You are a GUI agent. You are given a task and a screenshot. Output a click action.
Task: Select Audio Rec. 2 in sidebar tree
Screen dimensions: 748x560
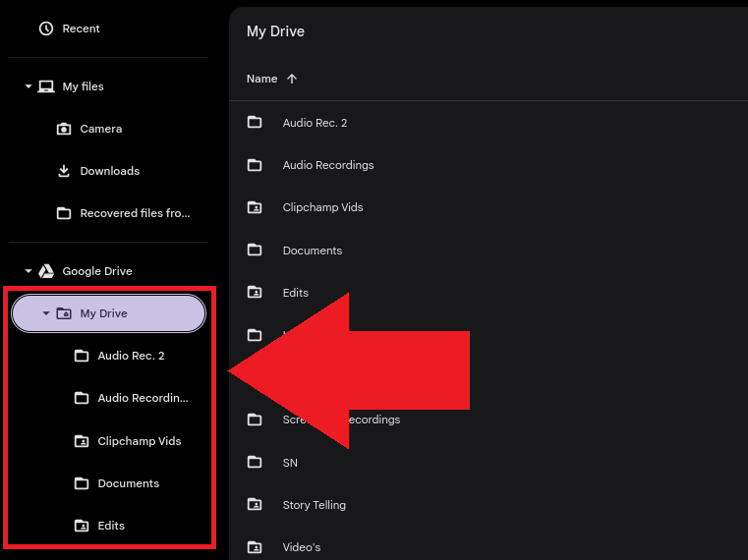point(131,356)
